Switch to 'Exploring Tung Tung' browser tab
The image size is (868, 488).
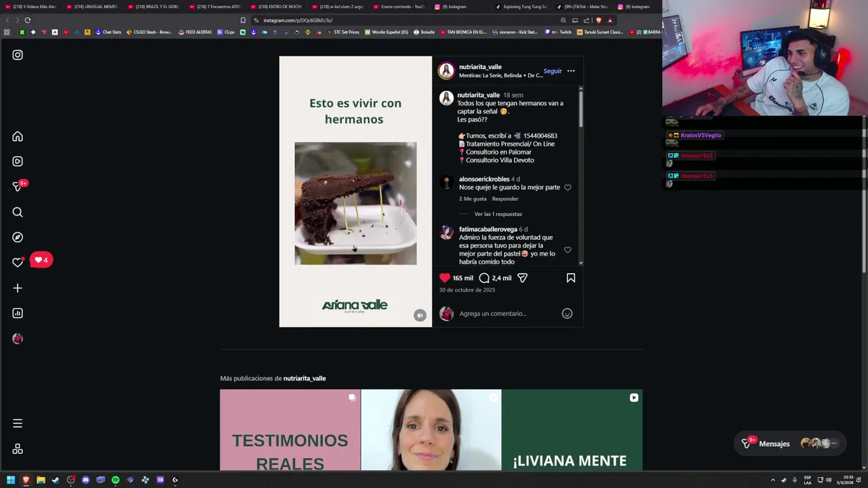pos(521,7)
